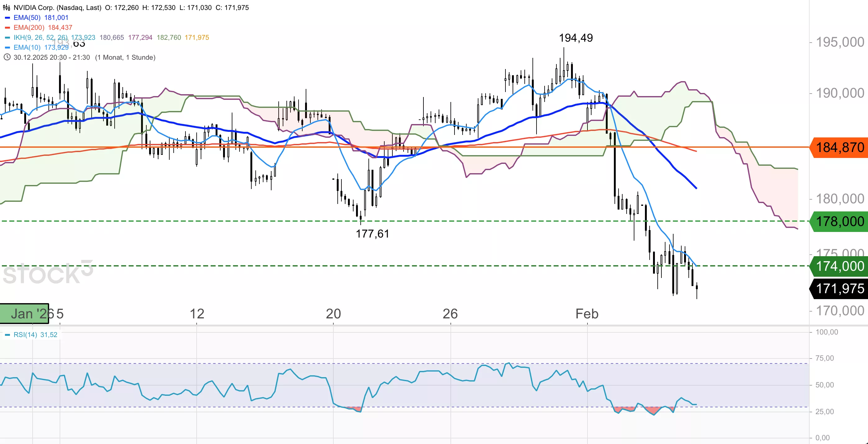Open the EMA(200) indicator legend entry
The width and height of the screenshot is (868, 444).
point(29,28)
